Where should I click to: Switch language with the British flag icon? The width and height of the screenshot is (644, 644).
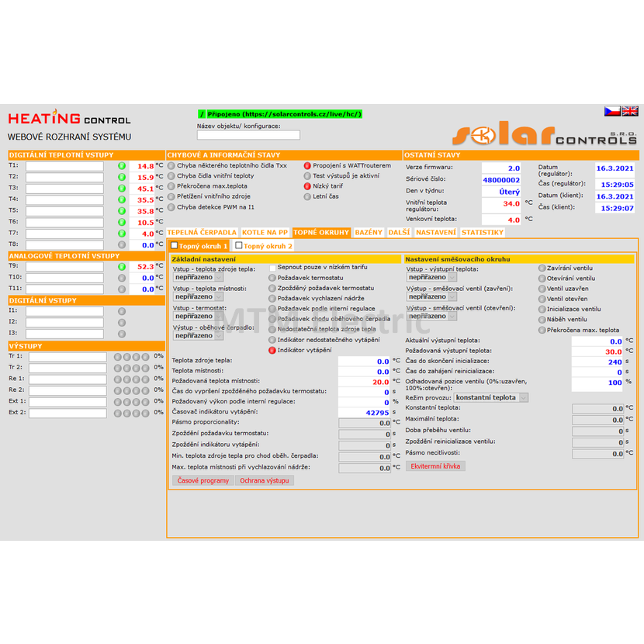(x=630, y=112)
